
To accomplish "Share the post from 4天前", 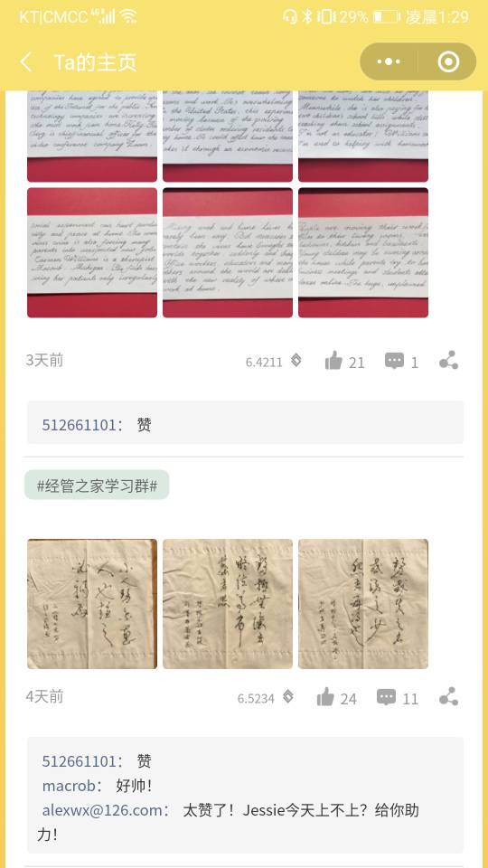I will click(x=449, y=696).
